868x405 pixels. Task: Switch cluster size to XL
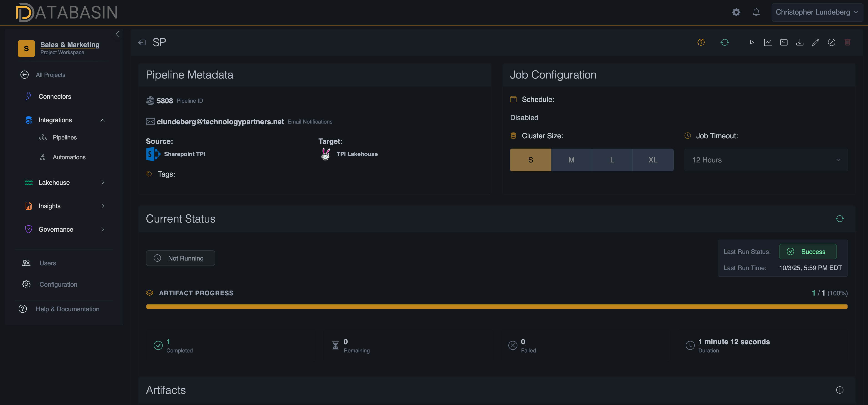pos(653,159)
